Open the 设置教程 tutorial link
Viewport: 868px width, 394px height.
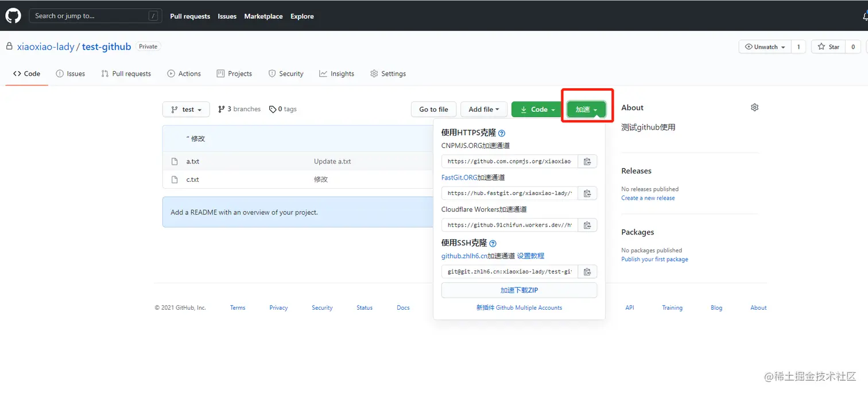tap(530, 256)
